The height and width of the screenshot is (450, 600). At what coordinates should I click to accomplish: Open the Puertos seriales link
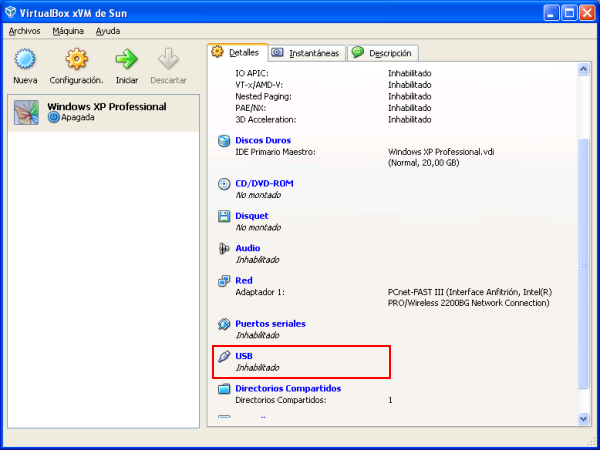270,324
